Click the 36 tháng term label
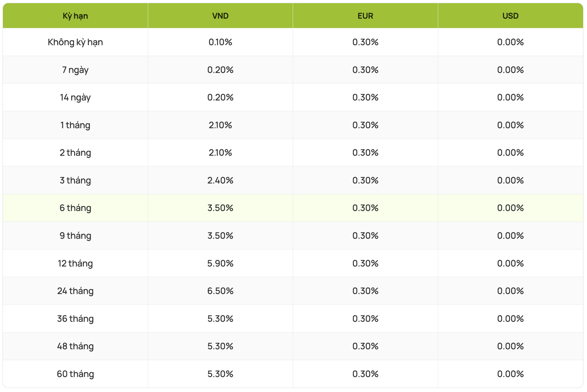 click(x=75, y=319)
